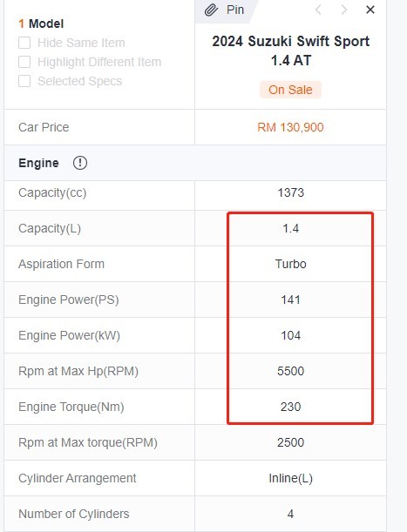Tick Highlight Different Item checkbox
The image size is (407, 532).
coord(24,62)
